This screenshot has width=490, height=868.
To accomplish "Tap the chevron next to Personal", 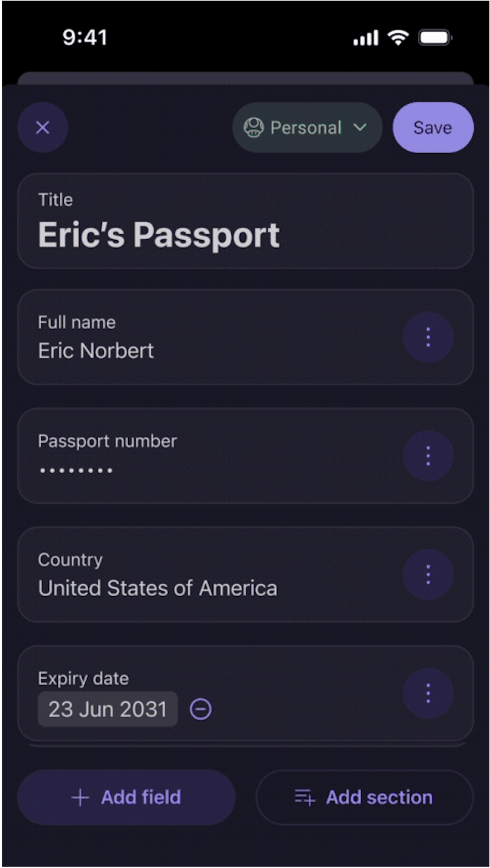I will coord(359,128).
